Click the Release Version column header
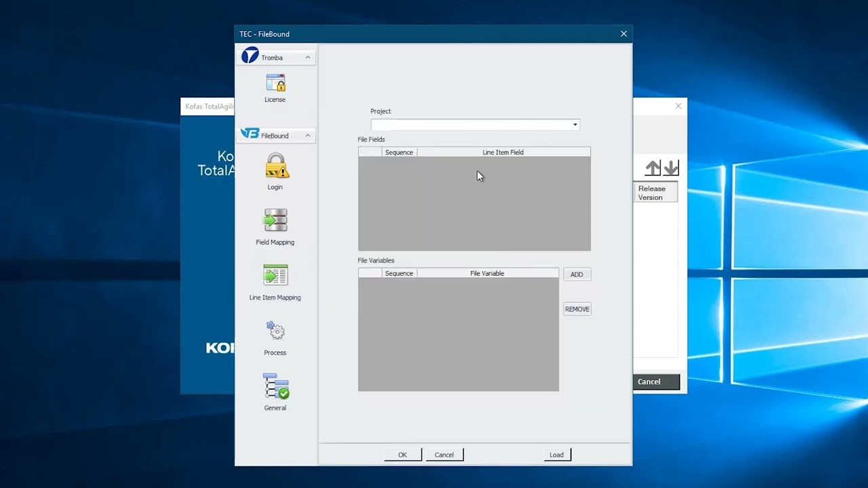868x488 pixels. [x=655, y=192]
